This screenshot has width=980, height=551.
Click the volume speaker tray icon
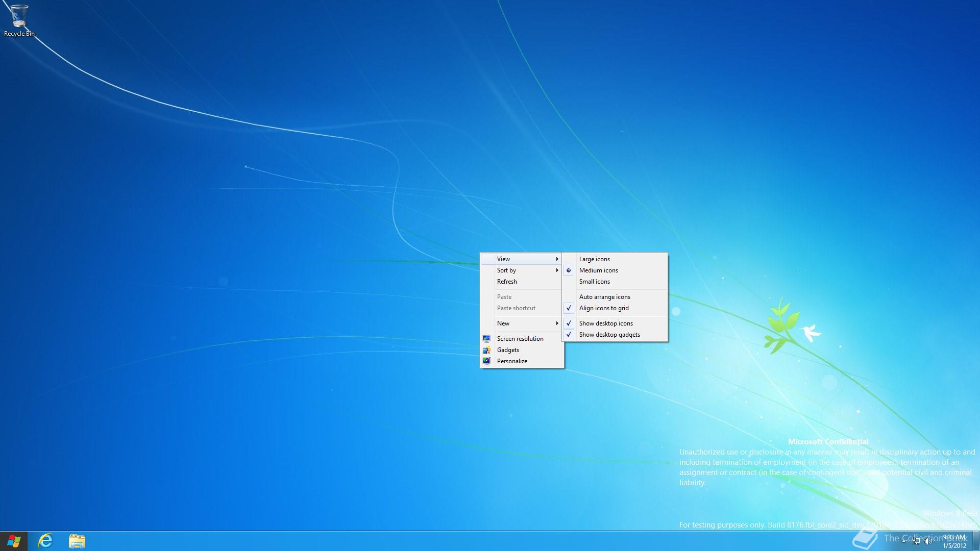pos(927,541)
